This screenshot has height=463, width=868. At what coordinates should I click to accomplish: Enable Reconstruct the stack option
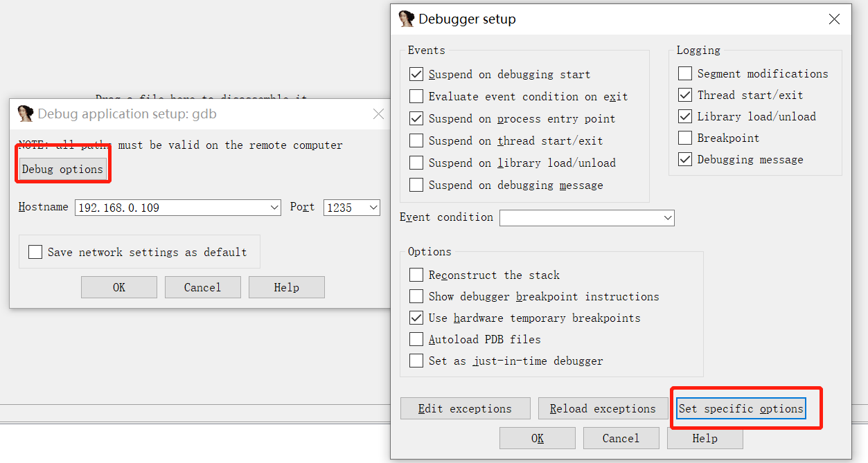(x=416, y=275)
